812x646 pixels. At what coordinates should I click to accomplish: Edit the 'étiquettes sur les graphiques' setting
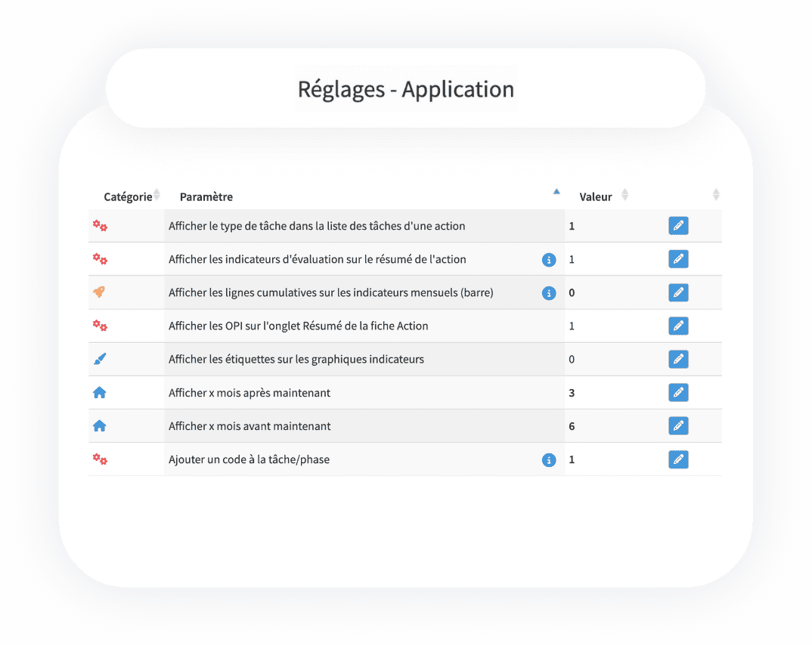pyautogui.click(x=678, y=359)
